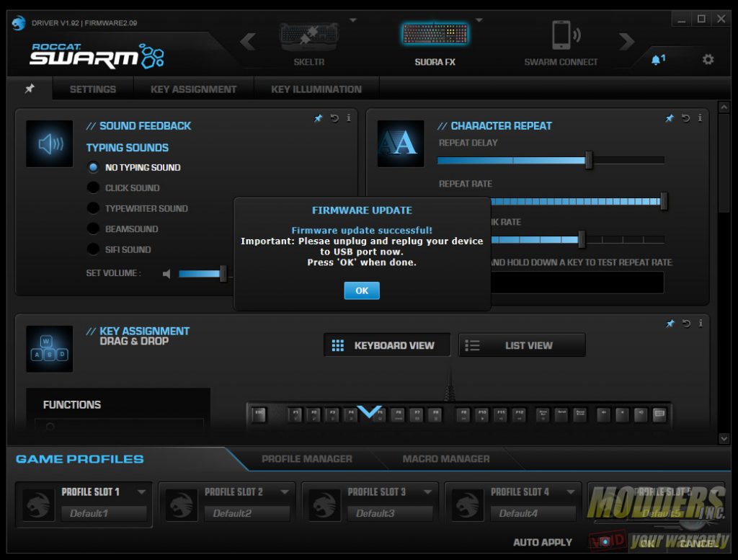Expand Profile Slot 3 dropdown

pyautogui.click(x=427, y=492)
